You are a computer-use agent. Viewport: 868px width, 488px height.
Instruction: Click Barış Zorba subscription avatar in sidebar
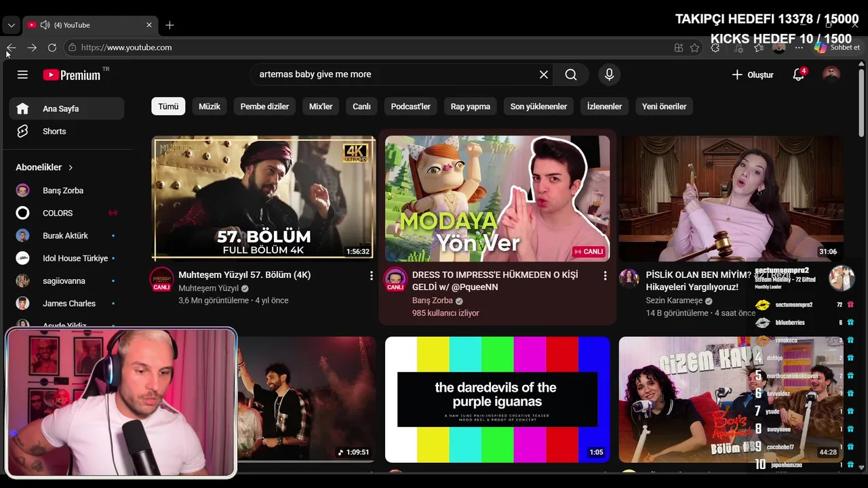(22, 190)
